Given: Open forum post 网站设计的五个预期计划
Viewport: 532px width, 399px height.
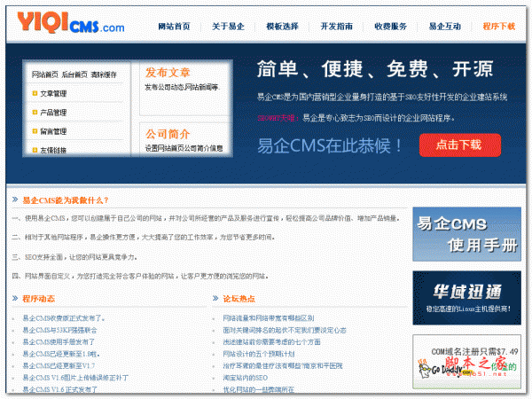Looking at the screenshot, I should click(x=259, y=354).
